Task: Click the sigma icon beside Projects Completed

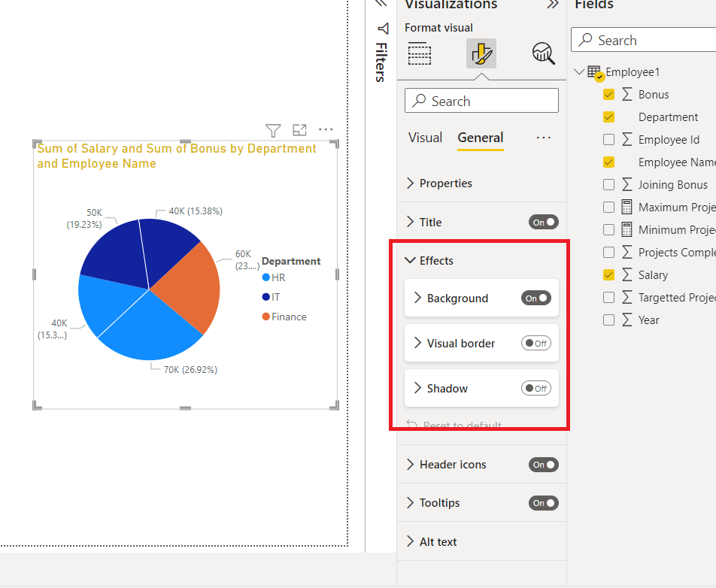Action: [627, 253]
